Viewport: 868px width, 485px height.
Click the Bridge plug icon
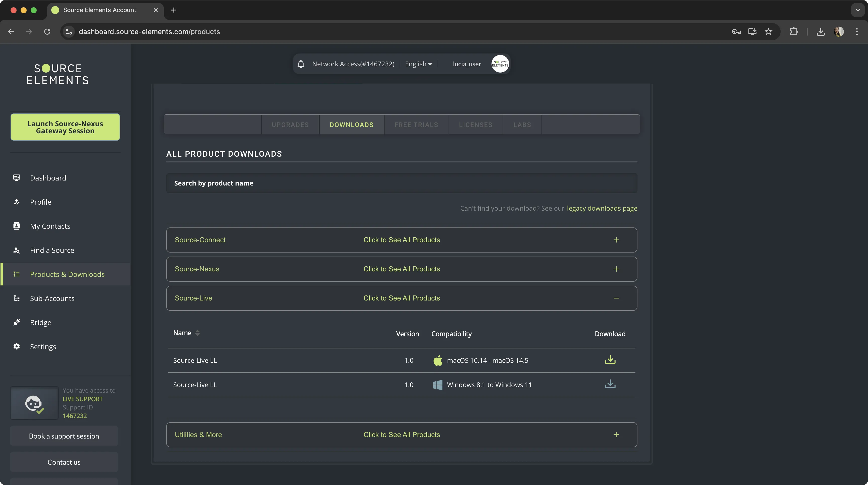[17, 322]
